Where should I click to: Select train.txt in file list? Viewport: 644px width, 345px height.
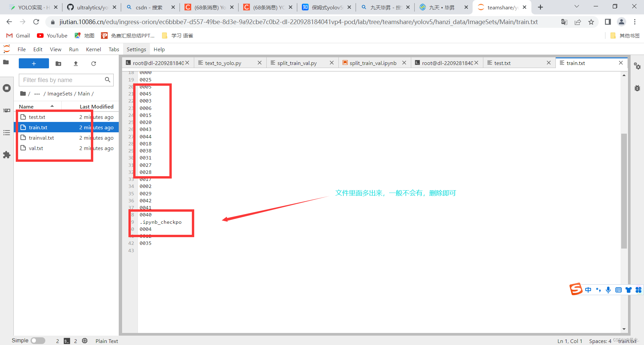coord(66,127)
